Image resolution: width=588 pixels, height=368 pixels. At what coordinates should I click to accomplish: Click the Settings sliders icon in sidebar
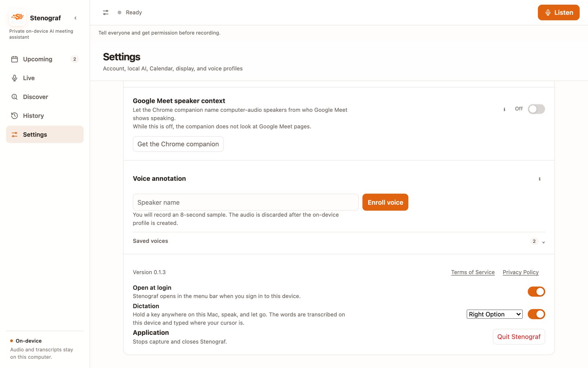[14, 135]
